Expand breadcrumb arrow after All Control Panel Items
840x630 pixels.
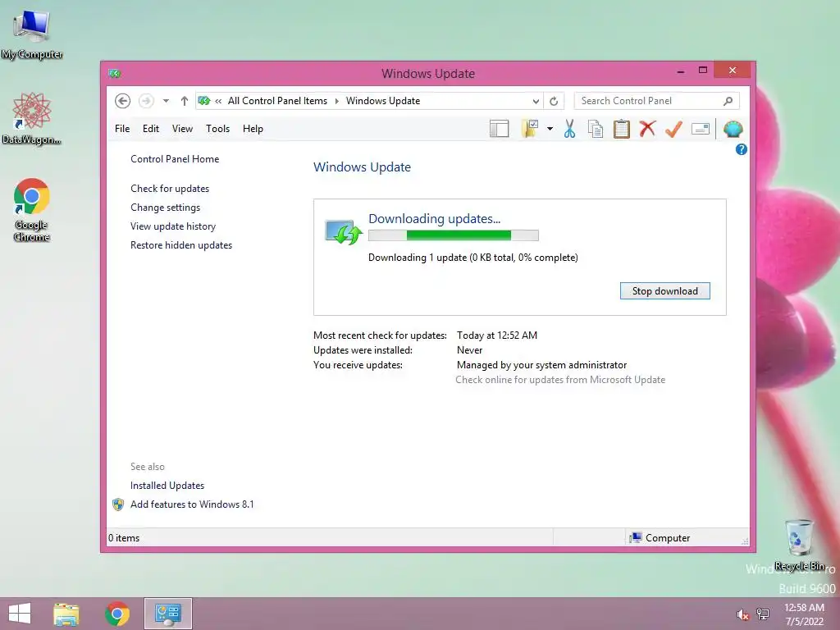[337, 101]
